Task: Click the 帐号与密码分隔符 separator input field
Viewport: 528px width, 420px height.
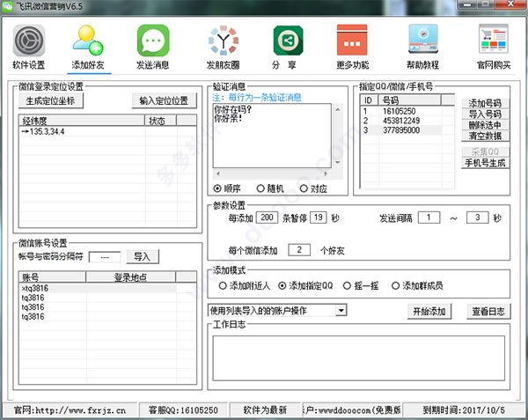Action: tap(105, 257)
